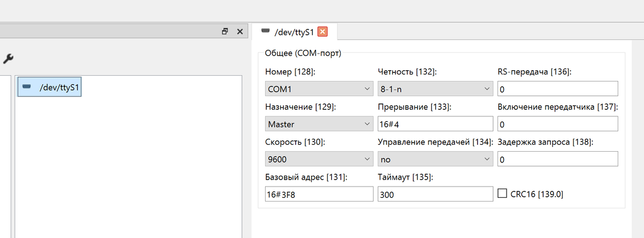Click the Таймаут [135] field with 300
This screenshot has height=238, width=644.
435,194
